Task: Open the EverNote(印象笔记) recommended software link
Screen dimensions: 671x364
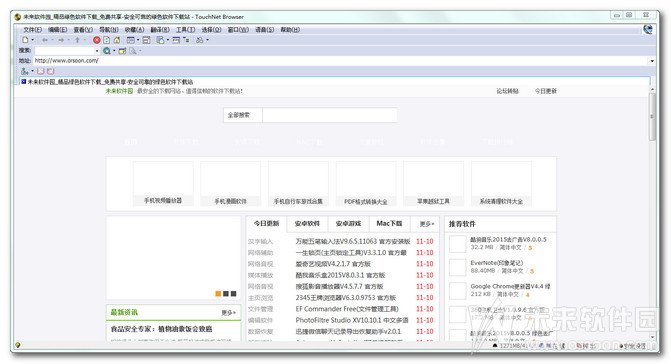Action: tap(496, 263)
